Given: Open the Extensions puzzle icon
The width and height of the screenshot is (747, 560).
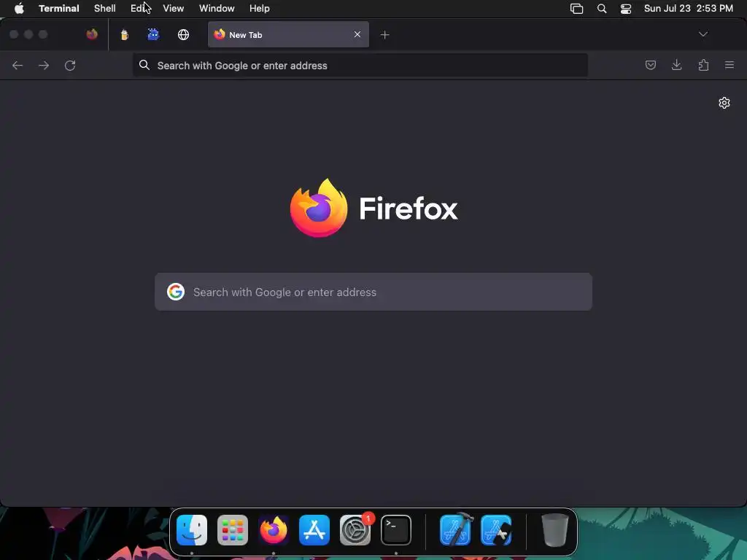Looking at the screenshot, I should click(x=703, y=65).
